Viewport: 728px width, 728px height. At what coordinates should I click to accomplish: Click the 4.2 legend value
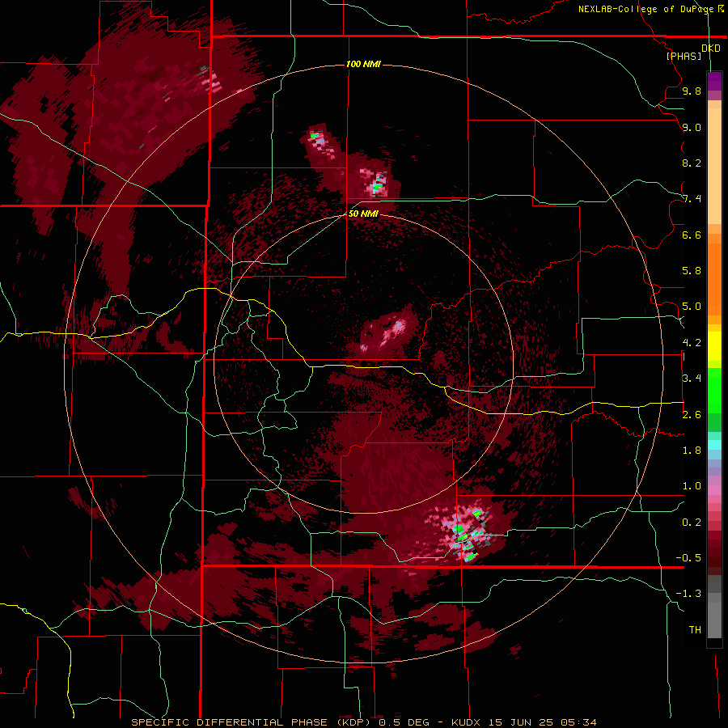coord(692,343)
